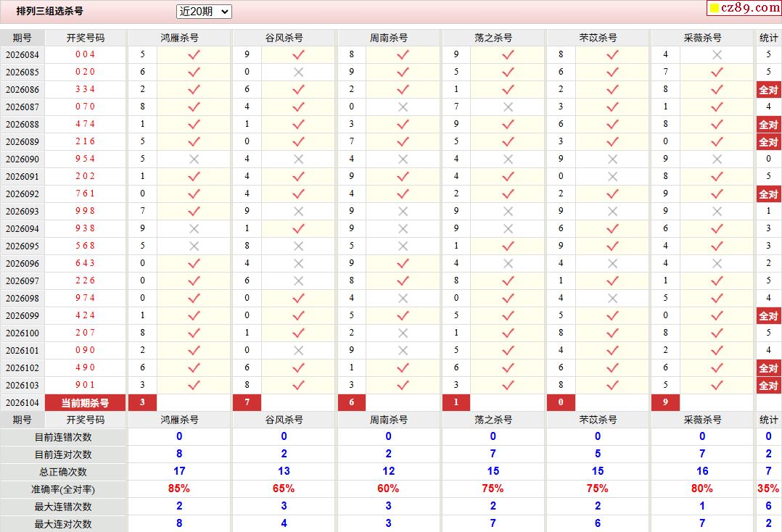Click the X mark for 周南杀号 in row 2026087

click(x=403, y=107)
